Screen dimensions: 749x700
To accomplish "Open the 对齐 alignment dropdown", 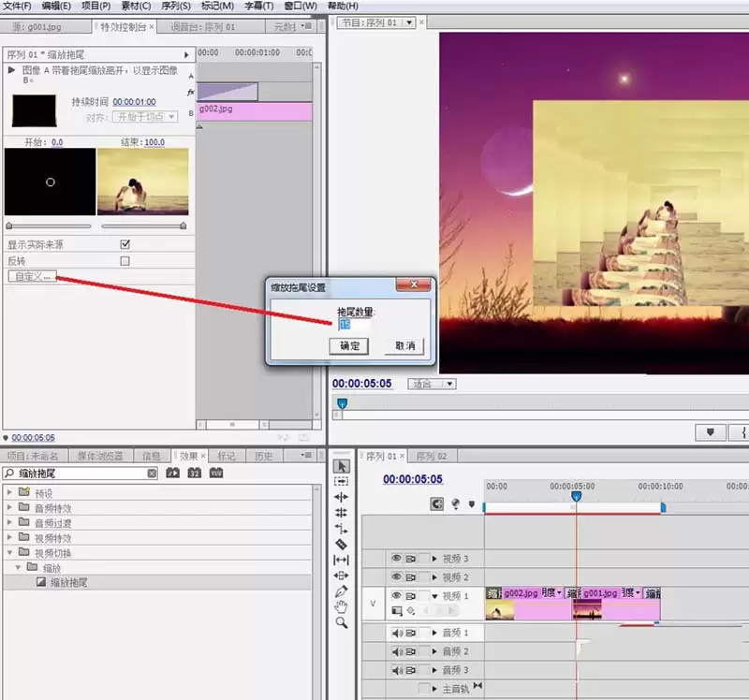I will click(145, 116).
